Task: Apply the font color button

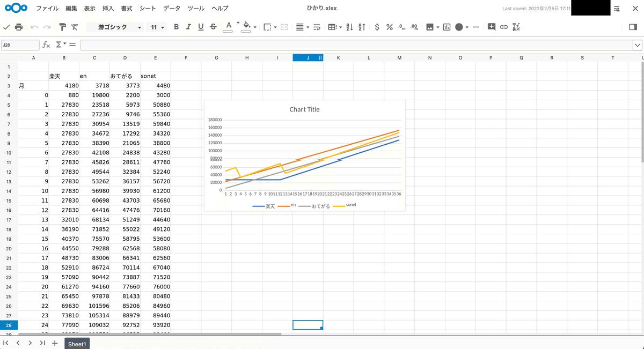Action: click(228, 26)
